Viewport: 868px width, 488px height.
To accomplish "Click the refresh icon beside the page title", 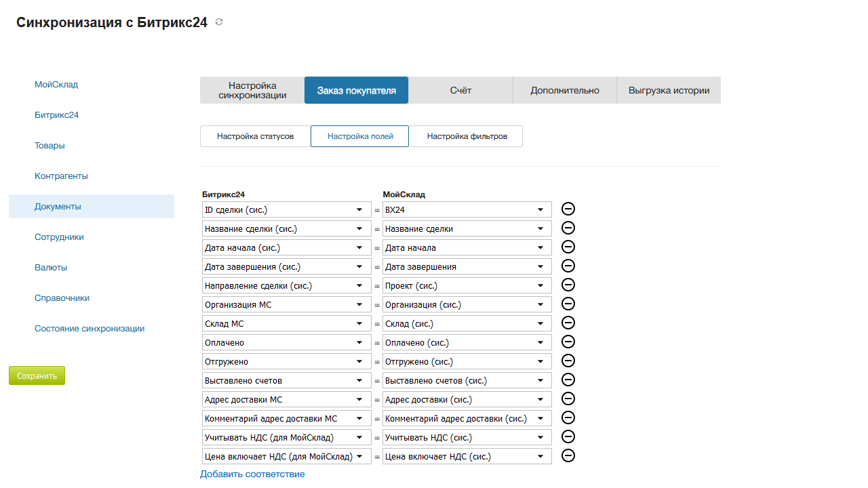I will coord(219,22).
